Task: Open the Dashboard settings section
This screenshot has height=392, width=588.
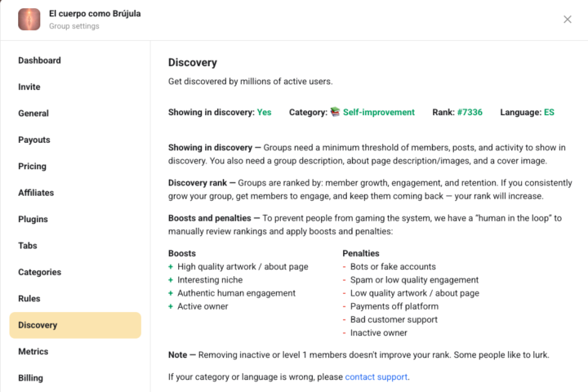Action: (x=39, y=60)
